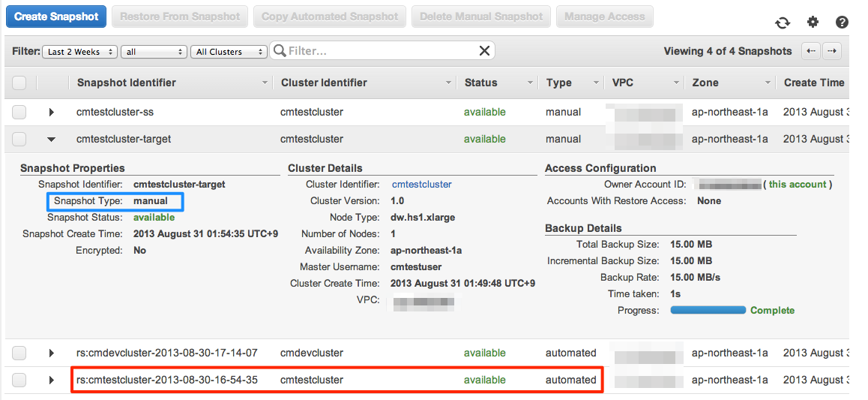
Task: Open the settings gear
Action: pyautogui.click(x=813, y=23)
